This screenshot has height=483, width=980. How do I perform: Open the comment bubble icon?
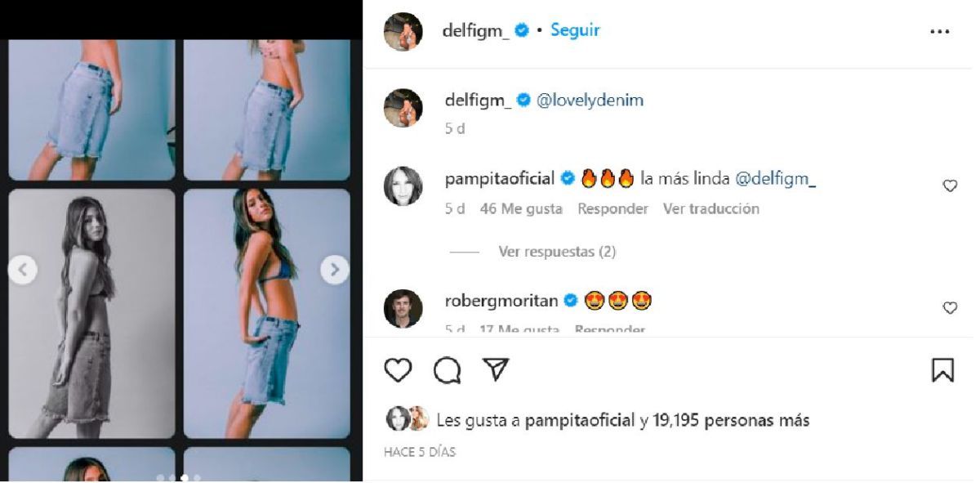[447, 370]
